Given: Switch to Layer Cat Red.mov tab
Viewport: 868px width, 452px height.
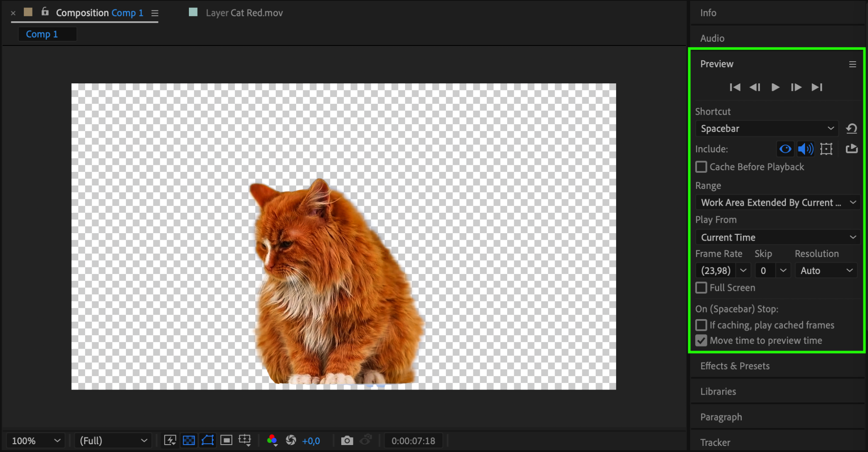Looking at the screenshot, I should [244, 13].
